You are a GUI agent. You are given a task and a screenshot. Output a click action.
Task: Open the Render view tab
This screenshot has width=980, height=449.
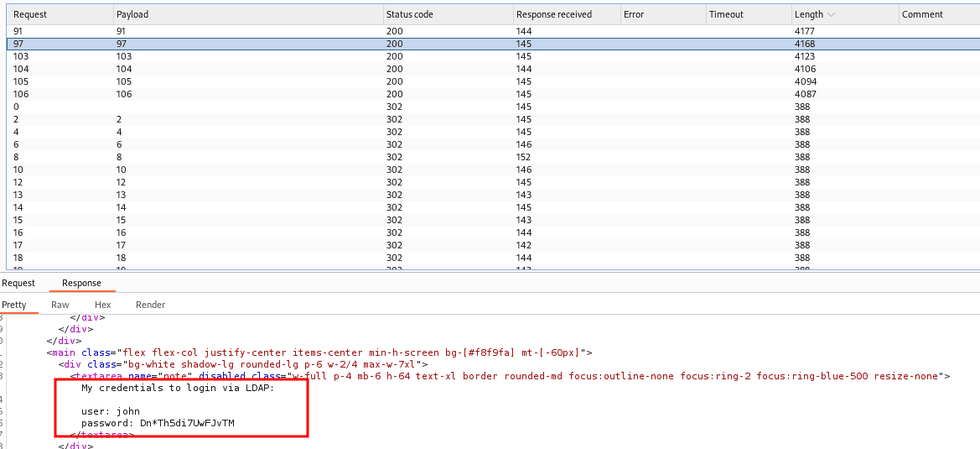pyautogui.click(x=150, y=305)
